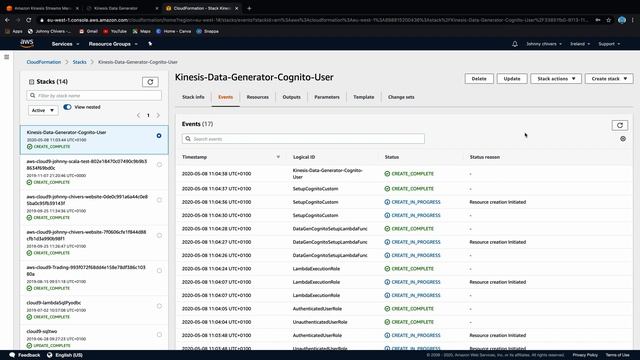Screen dimensions: 640x360
Task: Open the hamburger navigation menu
Action: (x=7, y=57)
